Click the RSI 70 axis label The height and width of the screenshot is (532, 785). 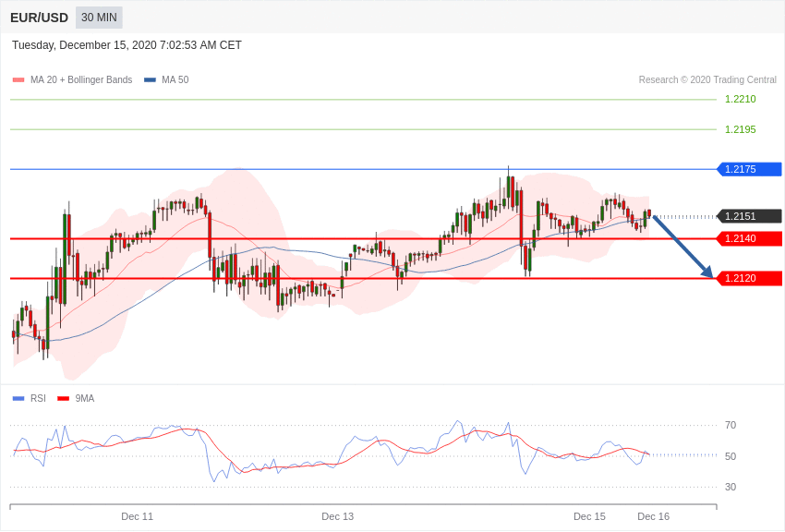[x=731, y=426]
